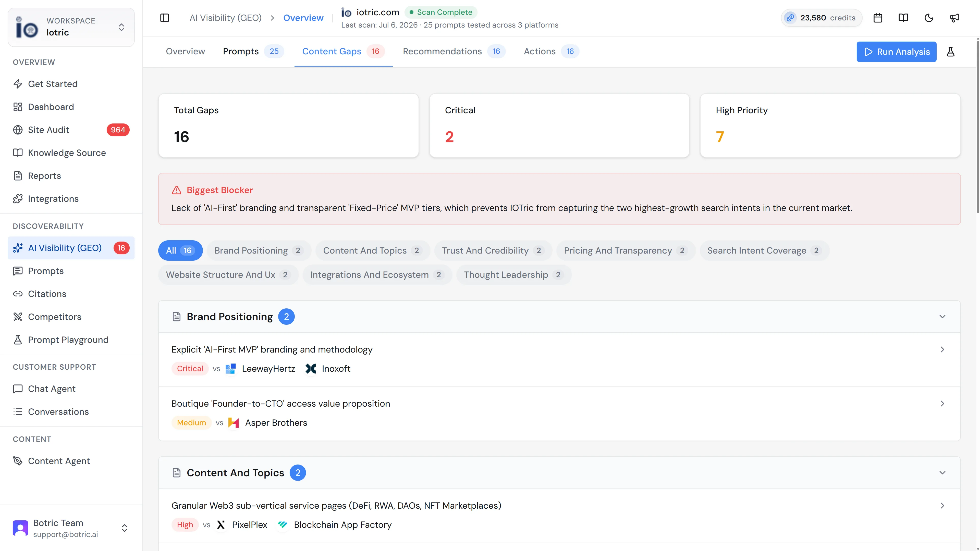Collapse the Content And Topics section
The image size is (980, 551).
[x=942, y=473]
